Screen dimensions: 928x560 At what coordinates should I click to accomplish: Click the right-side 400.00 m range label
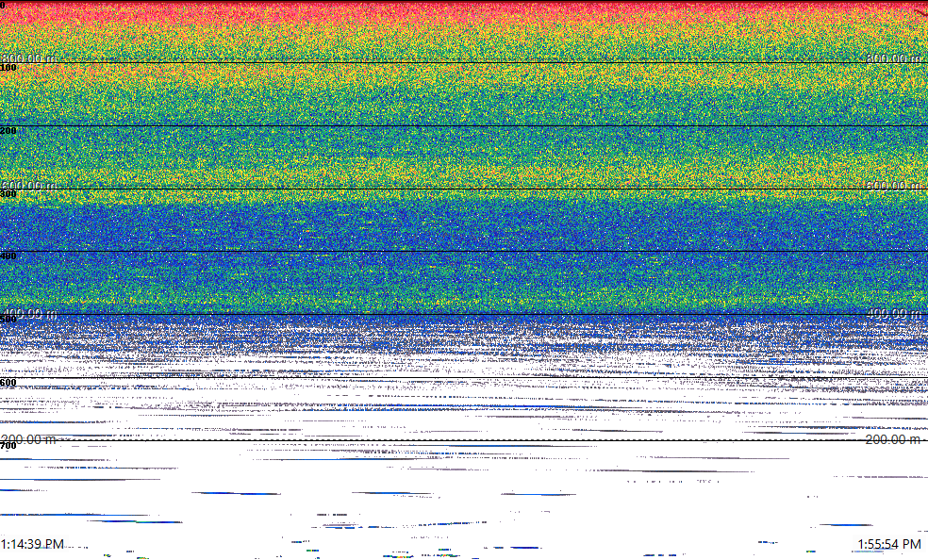coord(894,313)
